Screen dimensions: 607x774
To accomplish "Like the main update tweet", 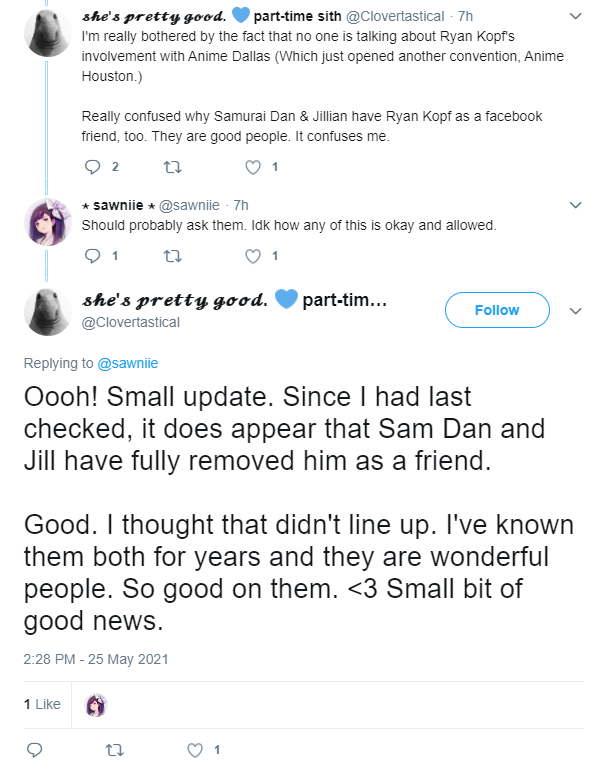I will tap(195, 750).
